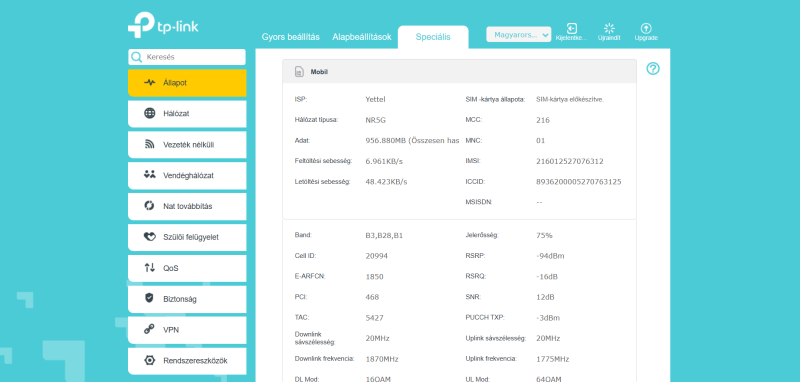Open the Vezeték nélküli menu item
Screen dimensions: 800x382
pos(187,145)
